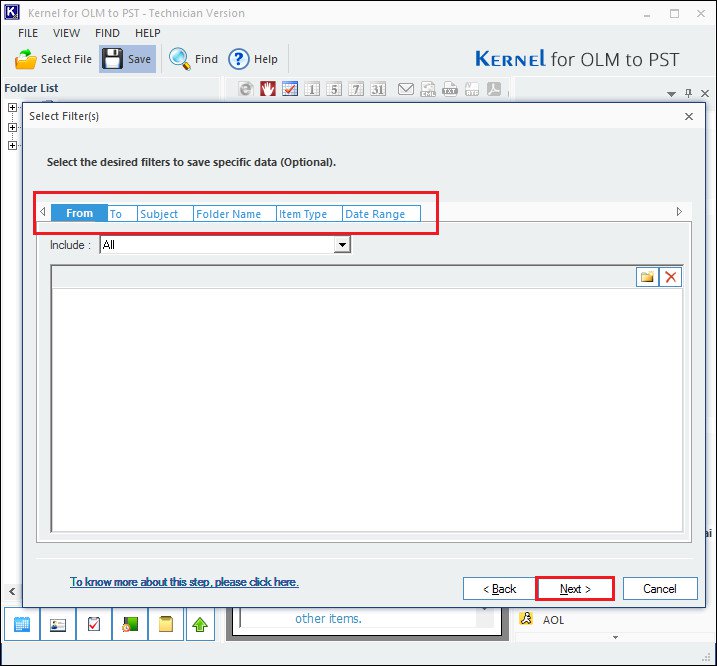
Task: Open the FILE menu
Action: click(x=28, y=33)
